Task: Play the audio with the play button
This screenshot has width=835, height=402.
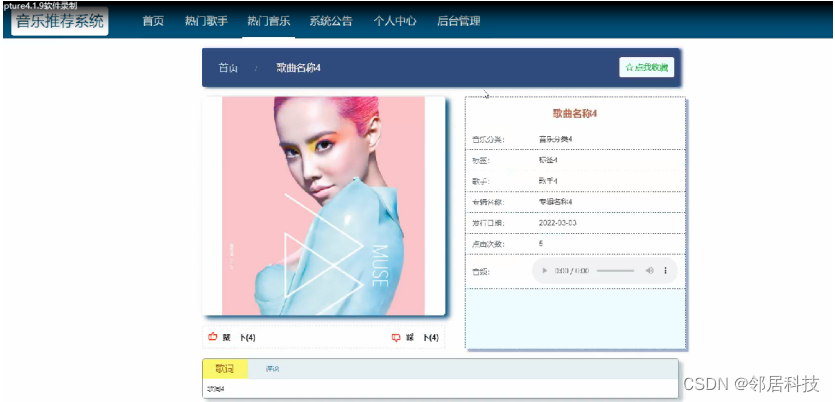Action: coord(544,270)
